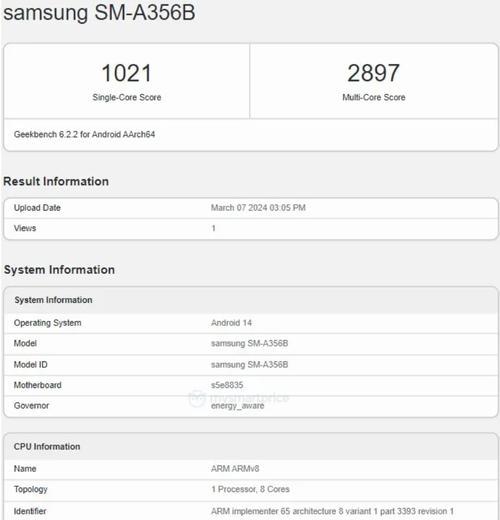Viewport: 500px width, 520px height.
Task: Click the mysmartprice watermark logo icon
Action: point(197,398)
